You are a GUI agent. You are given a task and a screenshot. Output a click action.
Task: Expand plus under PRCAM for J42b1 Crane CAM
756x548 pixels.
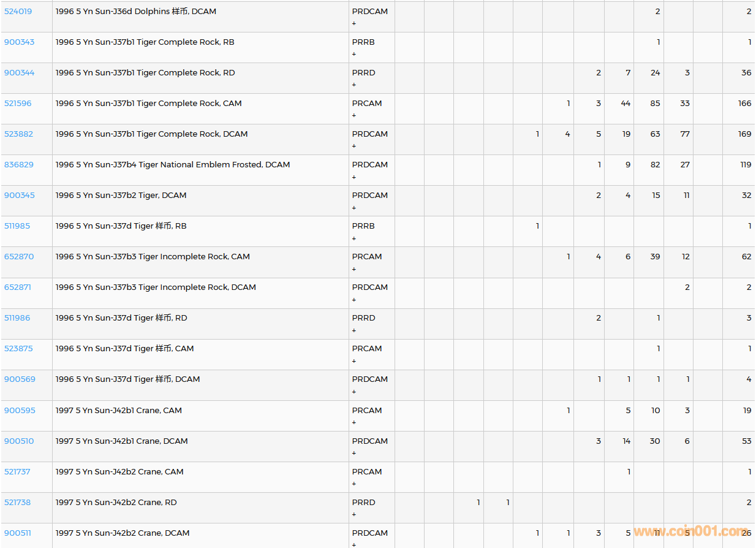pos(354,422)
